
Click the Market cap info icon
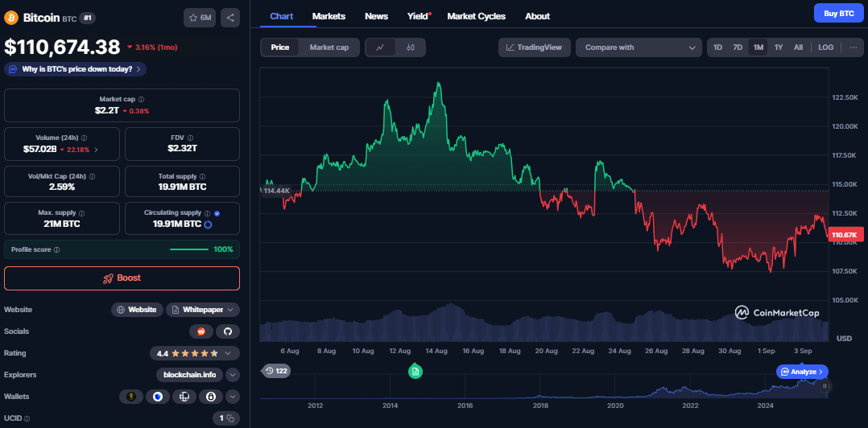coord(141,100)
